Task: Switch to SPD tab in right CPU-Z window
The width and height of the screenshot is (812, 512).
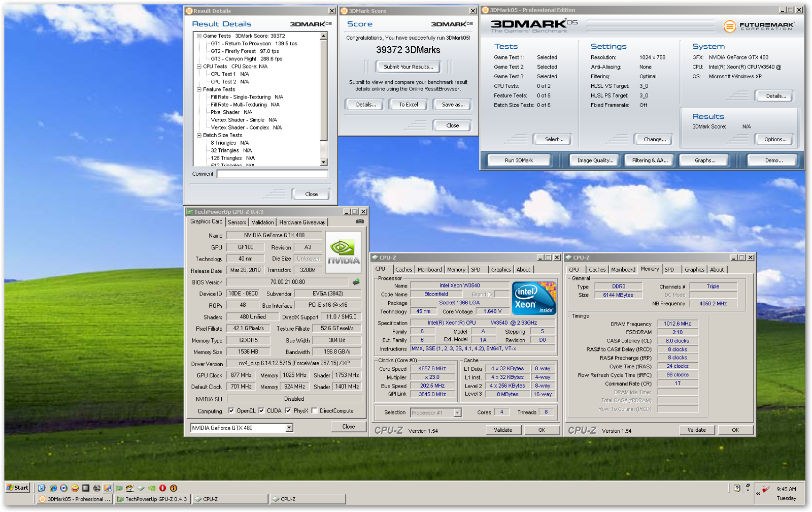Action: (x=670, y=270)
